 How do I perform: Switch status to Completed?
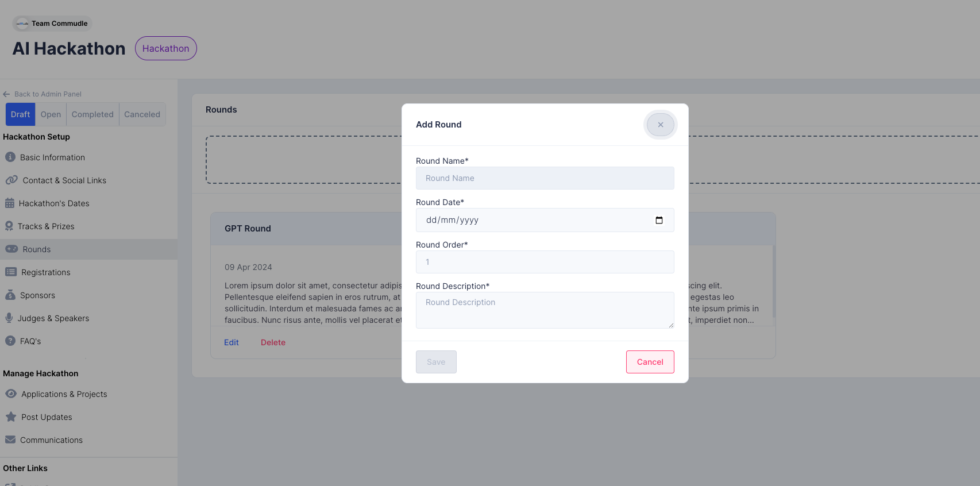click(92, 114)
